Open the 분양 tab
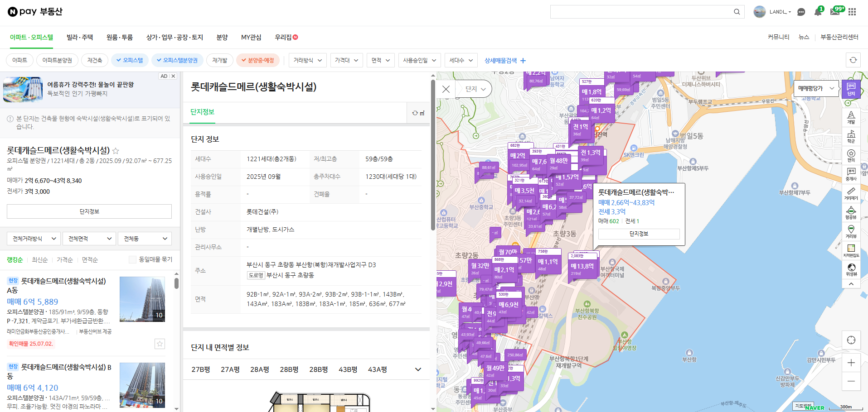Viewport: 868px width, 412px height. pyautogui.click(x=222, y=37)
